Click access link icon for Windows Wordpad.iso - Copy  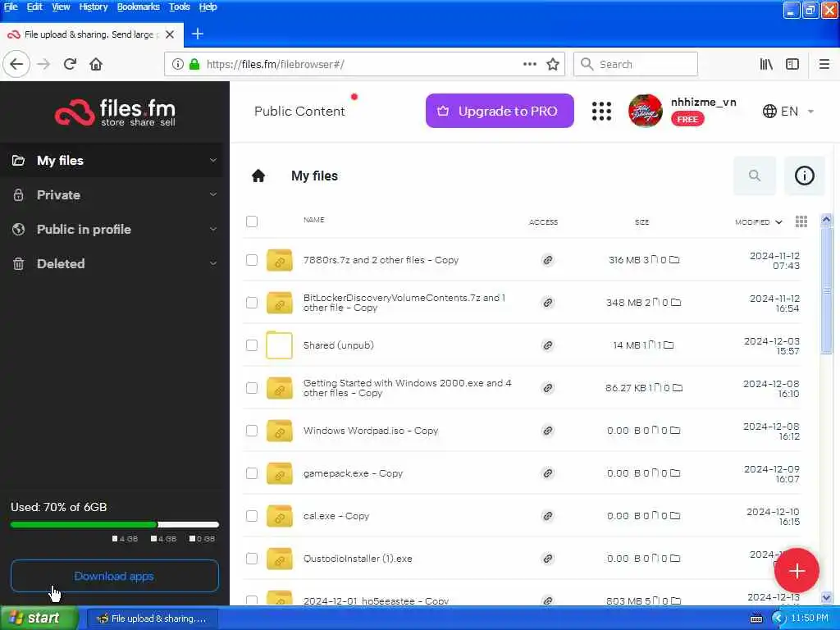(547, 431)
